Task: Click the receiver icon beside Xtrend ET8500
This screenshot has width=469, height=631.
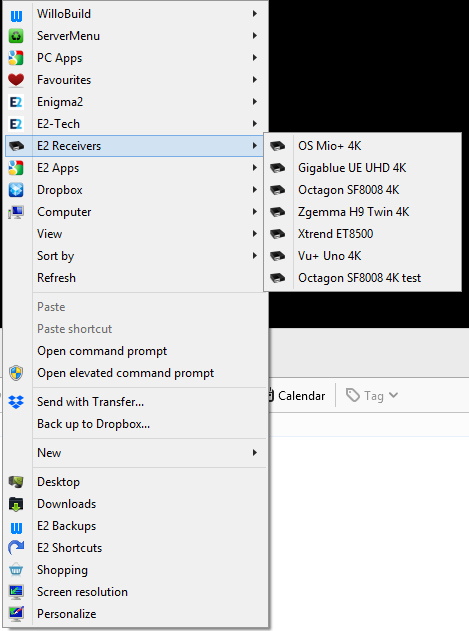Action: [277, 234]
